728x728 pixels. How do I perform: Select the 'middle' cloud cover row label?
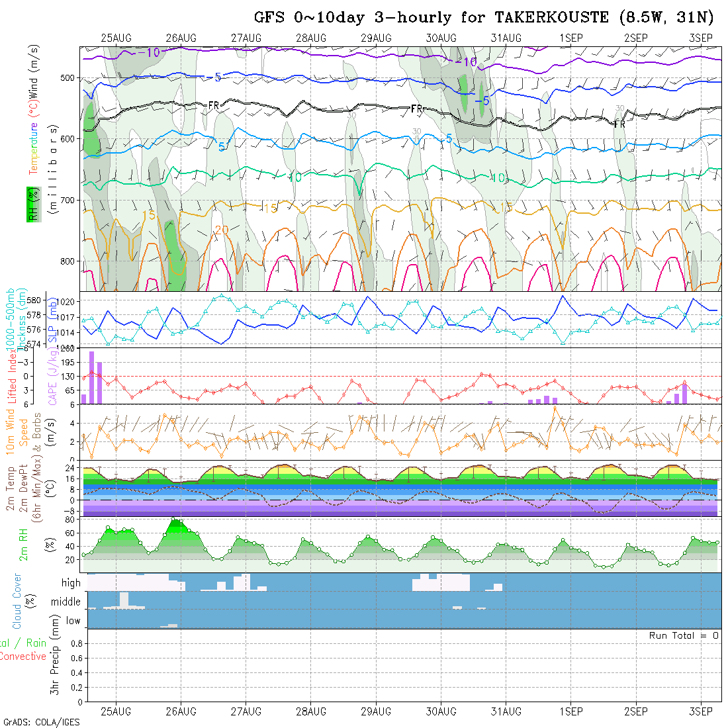click(x=66, y=602)
